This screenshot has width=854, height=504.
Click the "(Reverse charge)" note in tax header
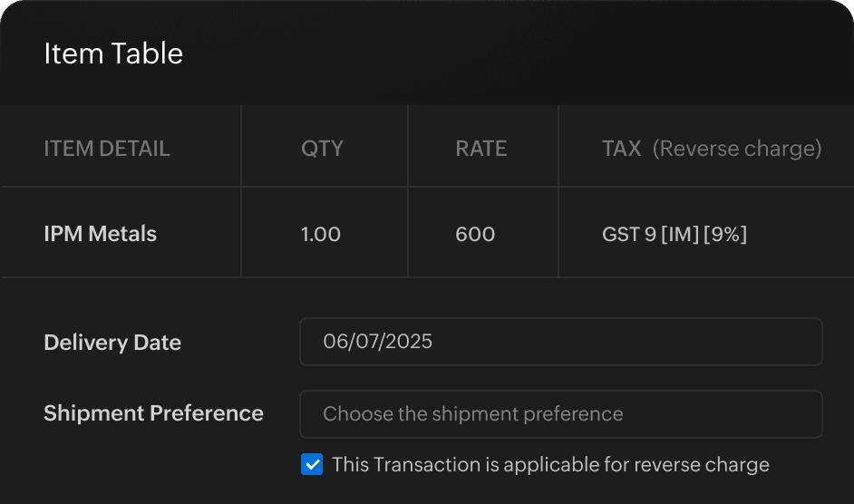(737, 149)
